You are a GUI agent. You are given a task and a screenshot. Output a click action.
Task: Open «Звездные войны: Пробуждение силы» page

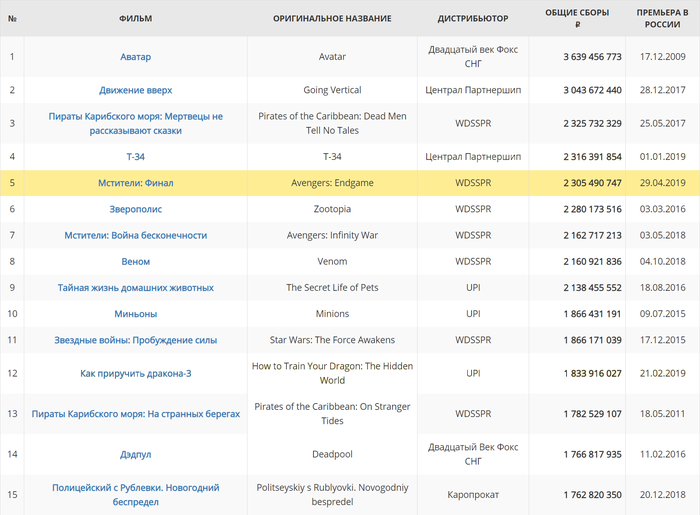click(135, 340)
